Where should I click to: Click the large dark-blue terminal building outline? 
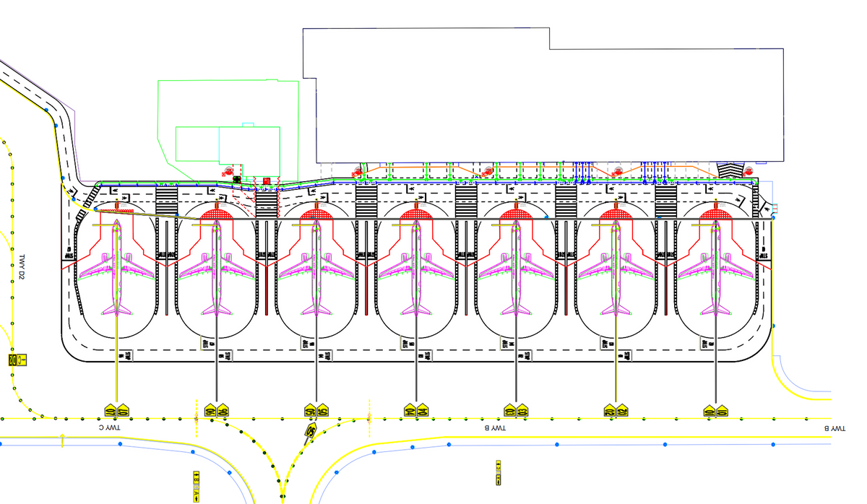tap(543, 94)
